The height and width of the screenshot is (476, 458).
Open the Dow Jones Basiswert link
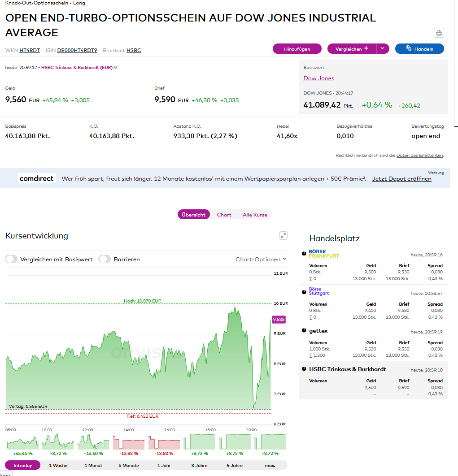(x=319, y=78)
